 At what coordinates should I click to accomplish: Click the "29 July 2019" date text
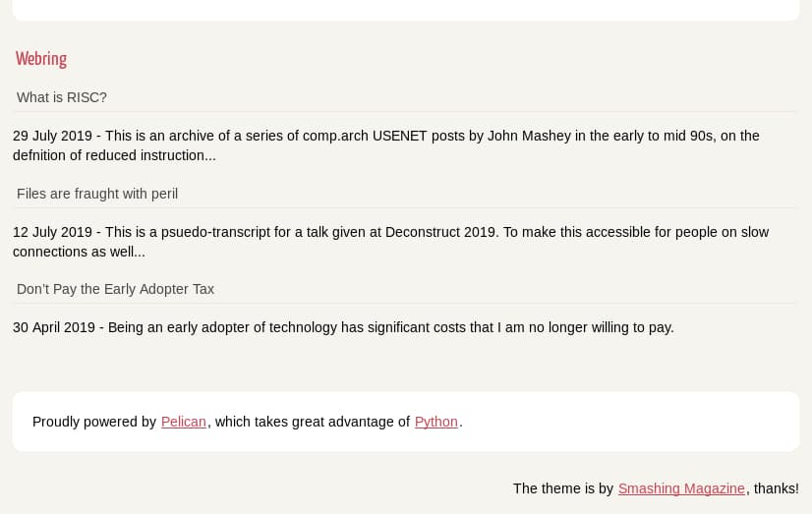click(52, 136)
